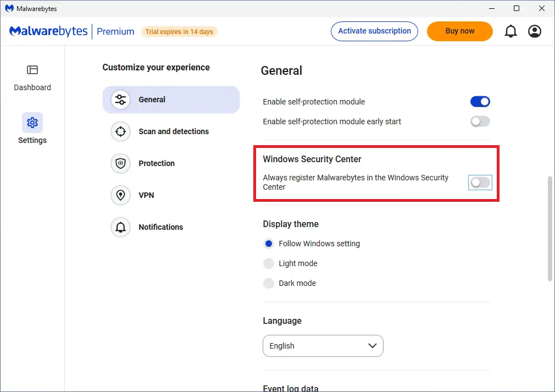Click the Scan and detections crosshair icon

point(121,131)
